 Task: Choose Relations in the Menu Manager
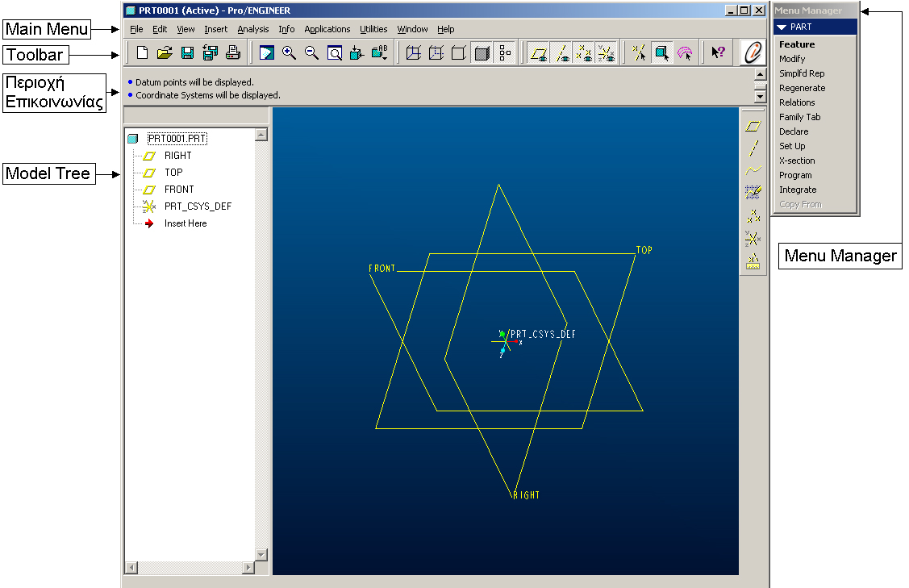pyautogui.click(x=797, y=102)
